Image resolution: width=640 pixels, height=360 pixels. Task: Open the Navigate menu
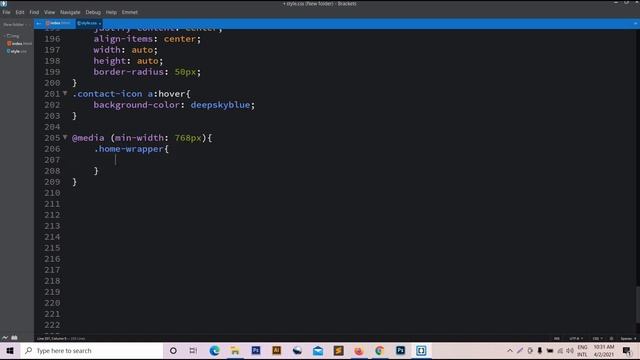tap(70, 12)
